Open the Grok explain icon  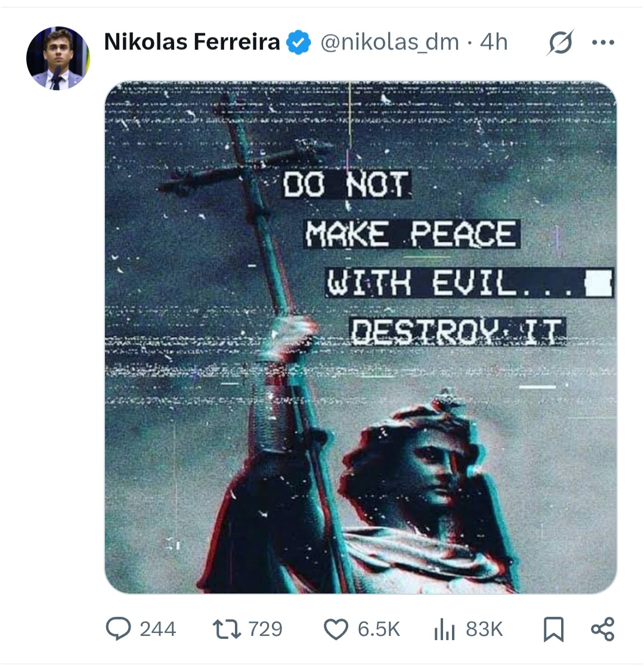pyautogui.click(x=561, y=42)
